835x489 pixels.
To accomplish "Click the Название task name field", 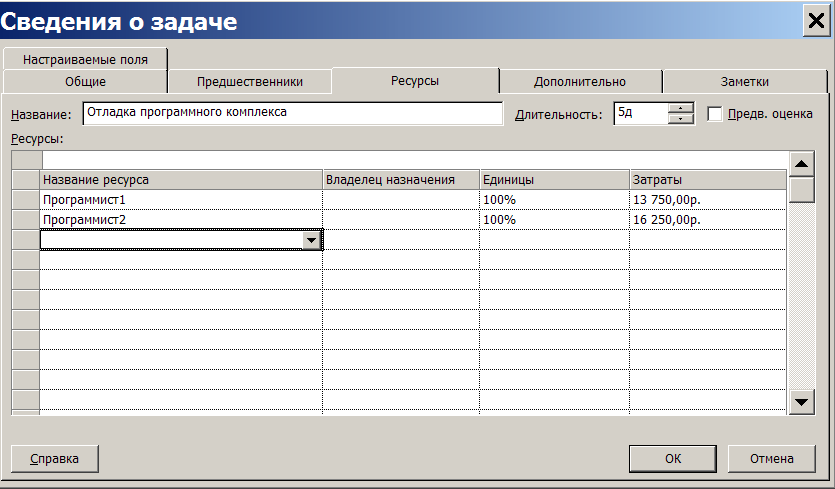I will click(293, 113).
